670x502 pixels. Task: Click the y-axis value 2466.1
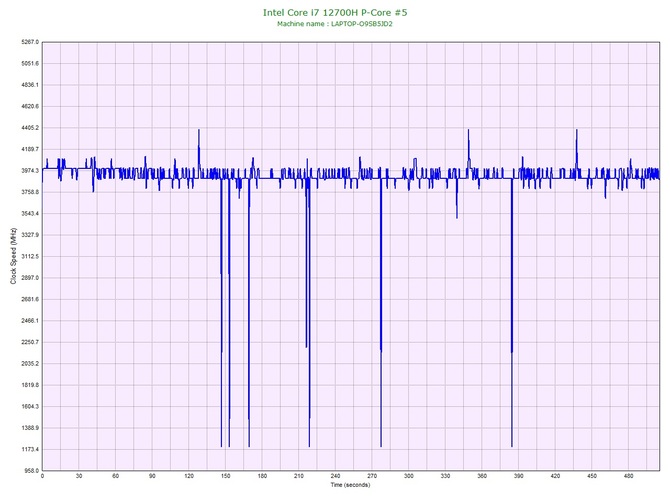(x=30, y=321)
